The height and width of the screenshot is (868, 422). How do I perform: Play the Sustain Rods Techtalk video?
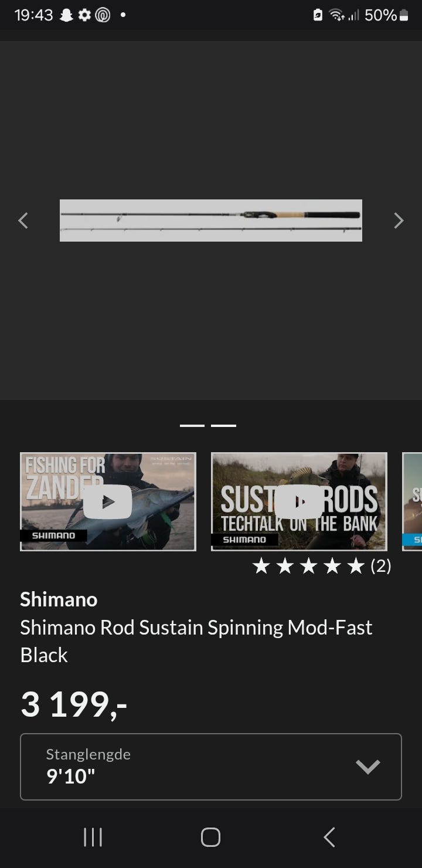click(x=299, y=501)
